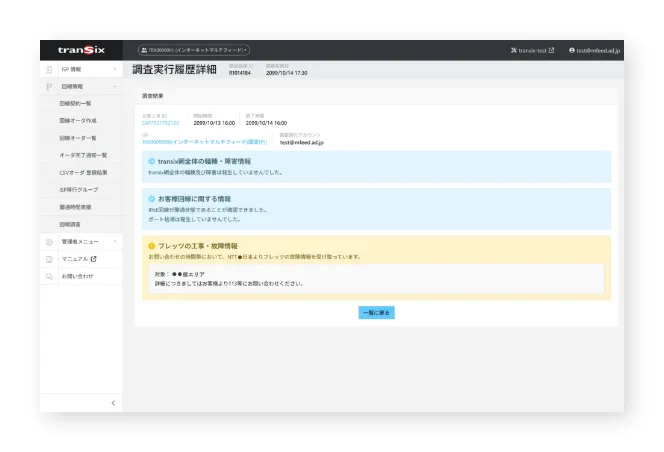664x452 pixels.
Task: Collapse the 回線情報 menu section
Action: (115, 87)
